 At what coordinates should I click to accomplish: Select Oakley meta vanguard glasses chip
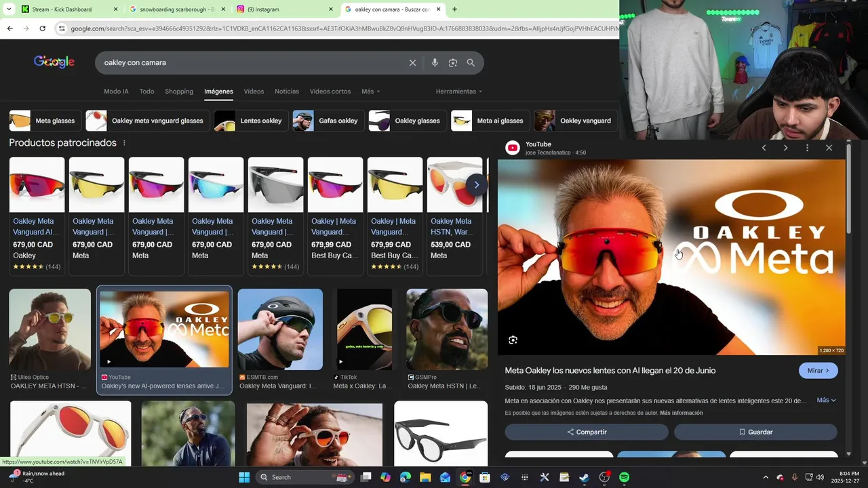[x=148, y=121]
